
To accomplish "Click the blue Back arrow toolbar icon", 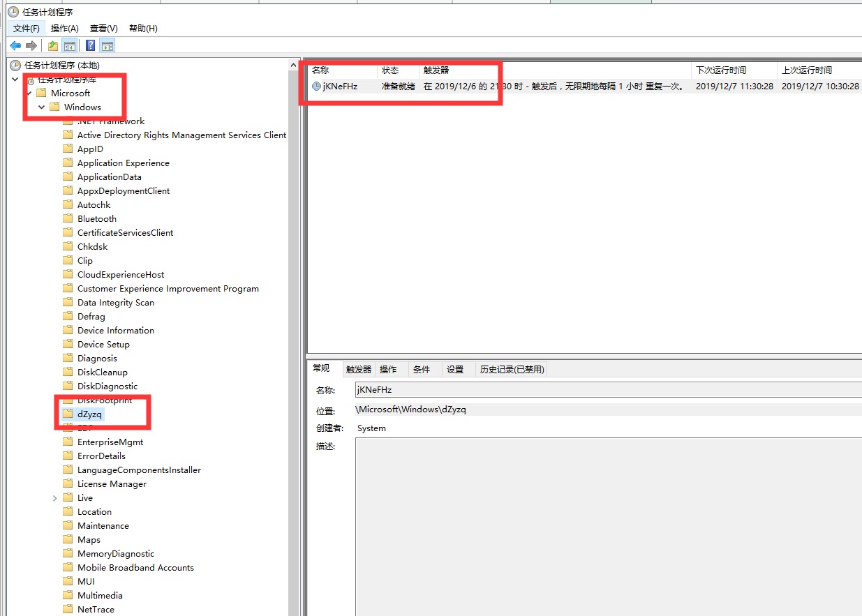I will [x=15, y=46].
